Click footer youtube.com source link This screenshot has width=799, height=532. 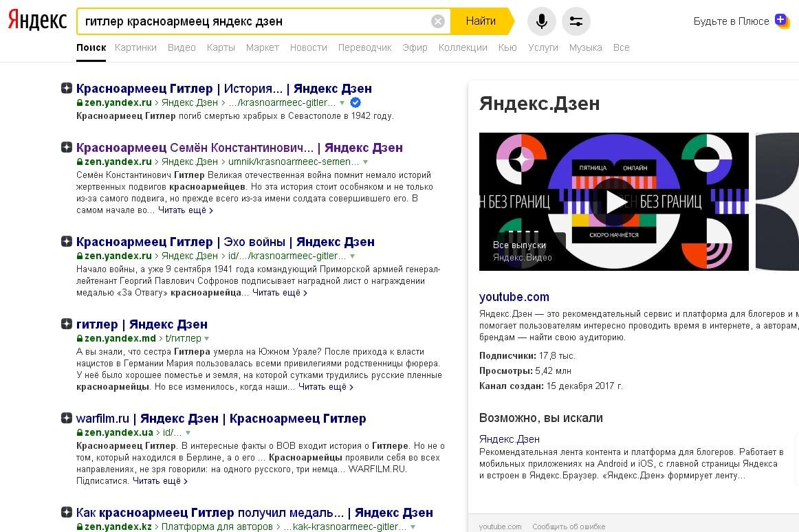[x=500, y=527]
